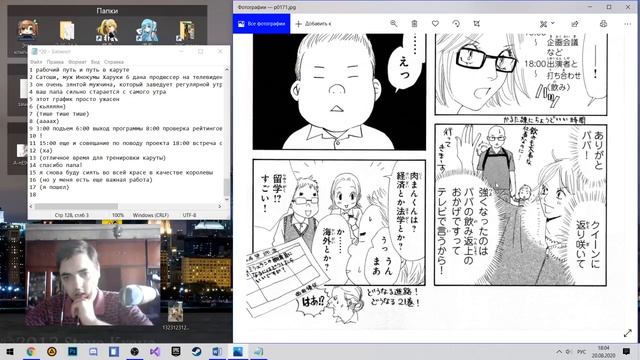Open the Файл menu in Notepad
This screenshot has width=640, height=360.
(x=36, y=62)
